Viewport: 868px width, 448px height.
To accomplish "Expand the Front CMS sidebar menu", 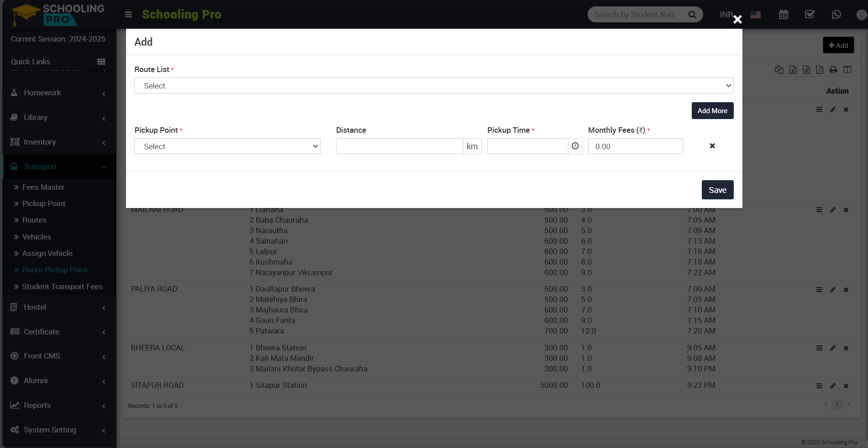I will pos(58,356).
